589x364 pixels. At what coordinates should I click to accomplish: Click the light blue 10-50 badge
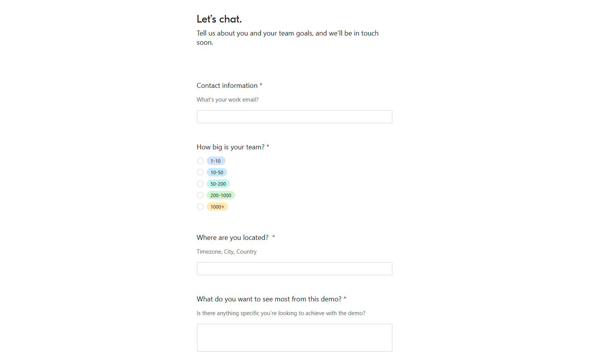tap(217, 172)
